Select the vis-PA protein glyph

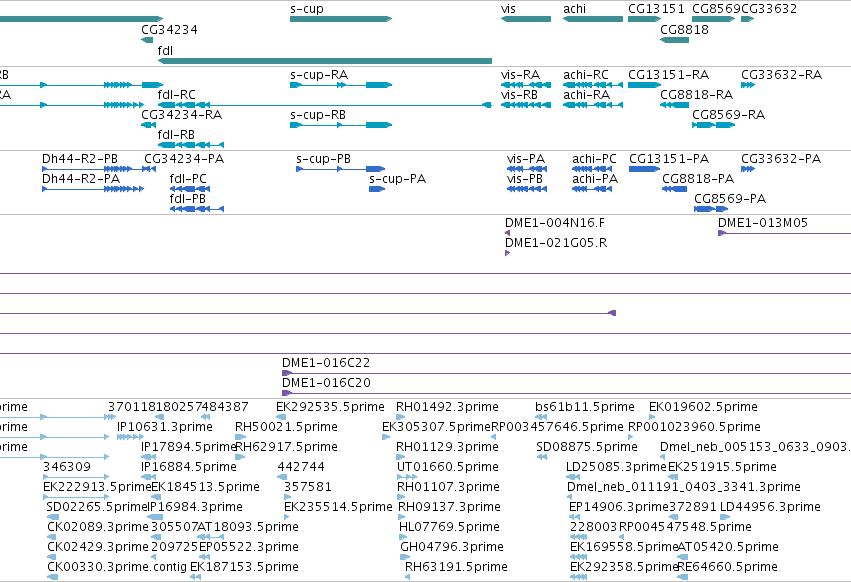pyautogui.click(x=526, y=169)
